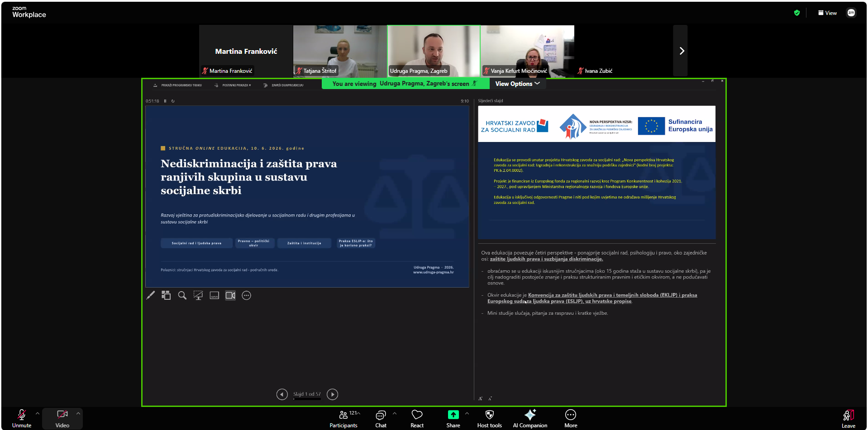Click the shared-screen muted mic icon in green banner
Screen dimensions: 868x430
point(474,83)
